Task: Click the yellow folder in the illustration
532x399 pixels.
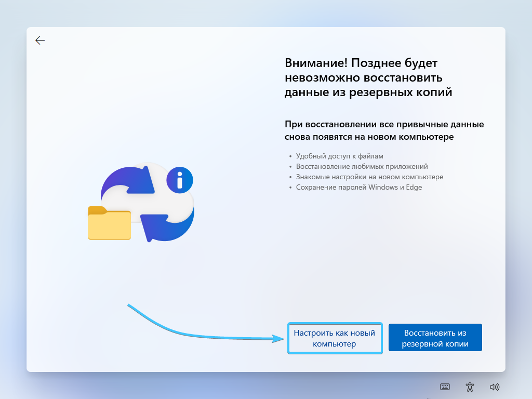Action: 109,223
